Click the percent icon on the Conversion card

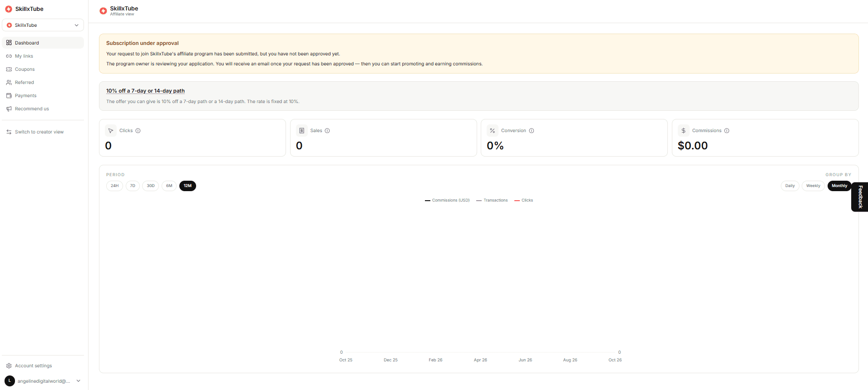pyautogui.click(x=493, y=131)
